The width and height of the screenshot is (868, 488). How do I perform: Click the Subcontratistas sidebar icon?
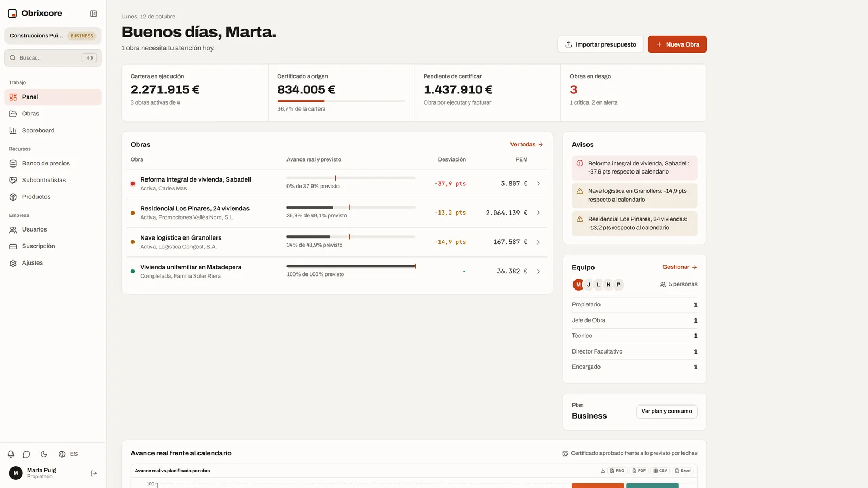tap(13, 180)
